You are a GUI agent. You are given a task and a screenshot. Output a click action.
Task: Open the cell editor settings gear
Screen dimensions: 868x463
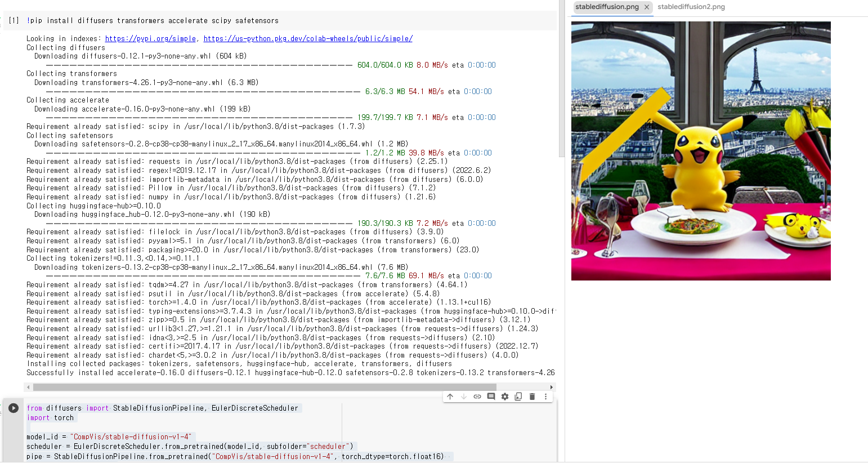[x=505, y=397]
